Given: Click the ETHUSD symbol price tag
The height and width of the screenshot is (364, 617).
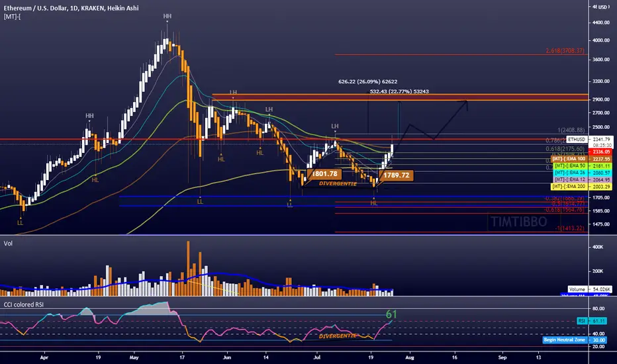Looking at the screenshot, I should (x=577, y=139).
